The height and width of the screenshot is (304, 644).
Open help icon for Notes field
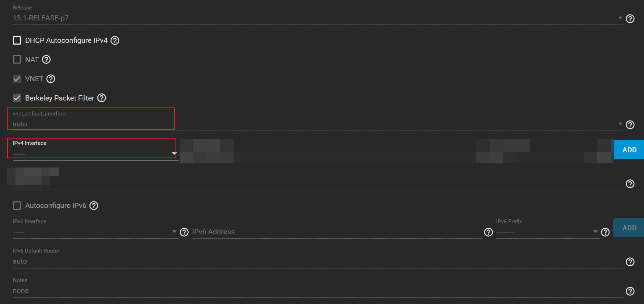point(630,291)
